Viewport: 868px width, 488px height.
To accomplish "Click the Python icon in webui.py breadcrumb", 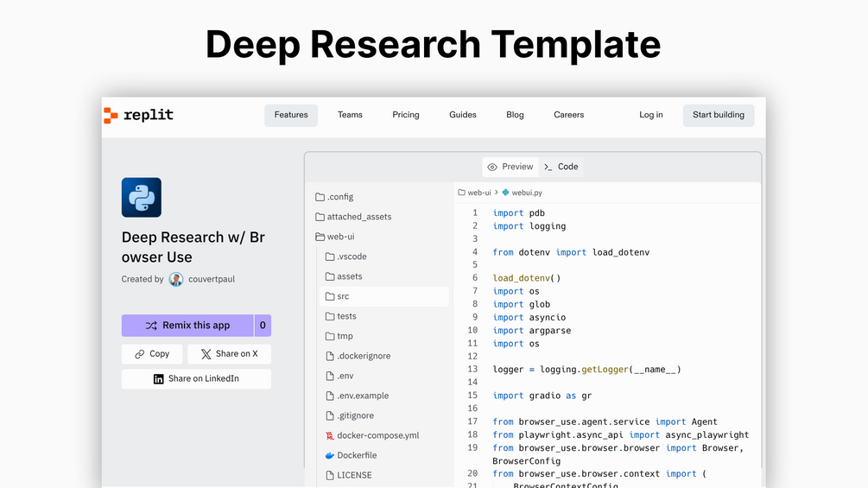I will 505,193.
